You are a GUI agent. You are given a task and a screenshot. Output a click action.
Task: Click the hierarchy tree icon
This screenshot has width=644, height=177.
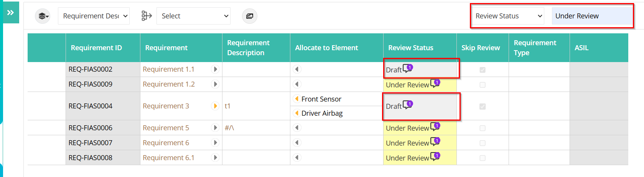(147, 16)
